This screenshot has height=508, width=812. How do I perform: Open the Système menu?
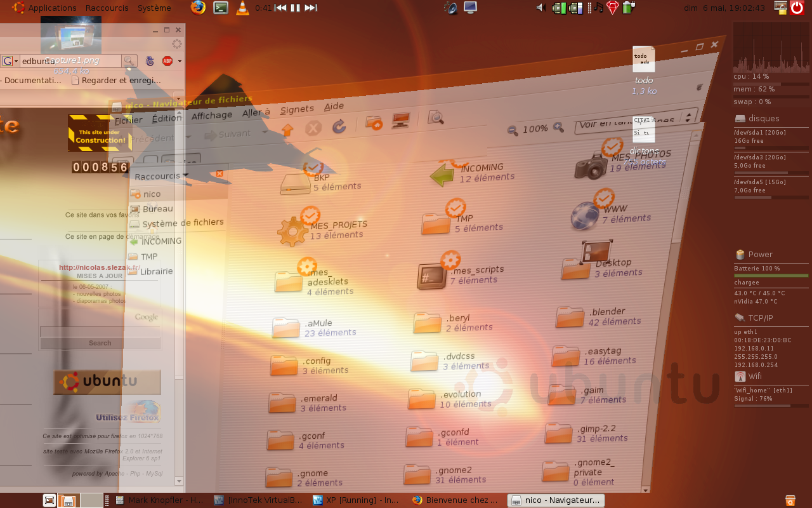154,8
